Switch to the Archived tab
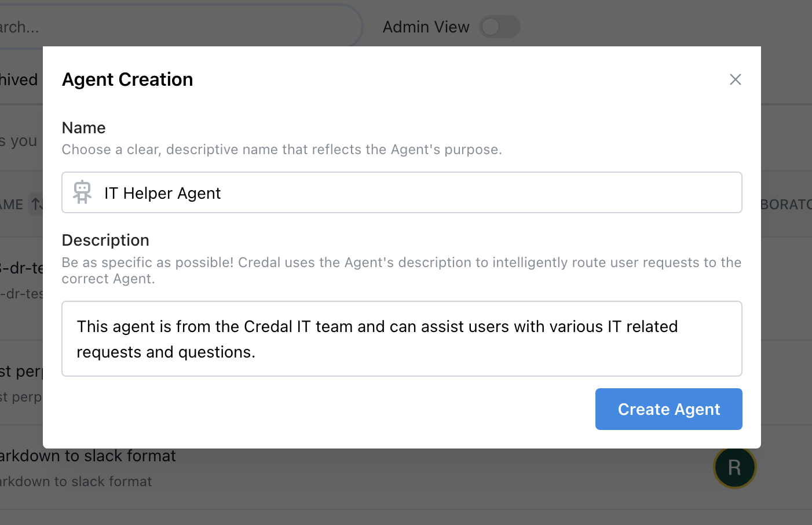 [19, 79]
